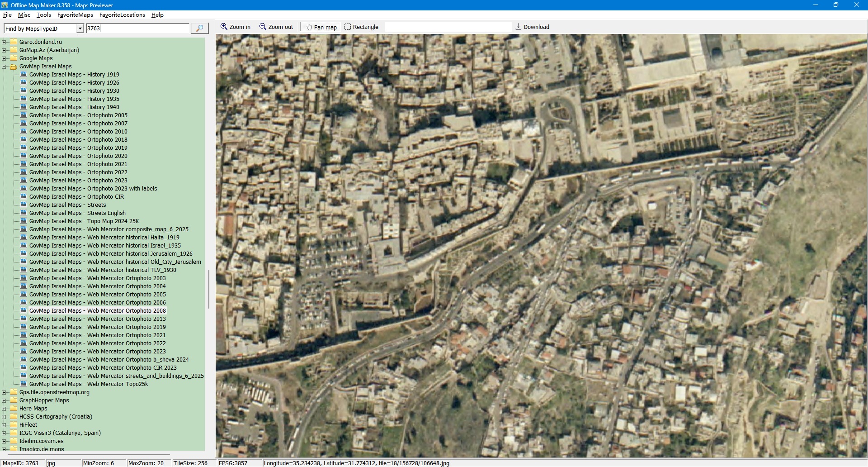
Task: Click the Here Maps folder icon
Action: (14, 409)
